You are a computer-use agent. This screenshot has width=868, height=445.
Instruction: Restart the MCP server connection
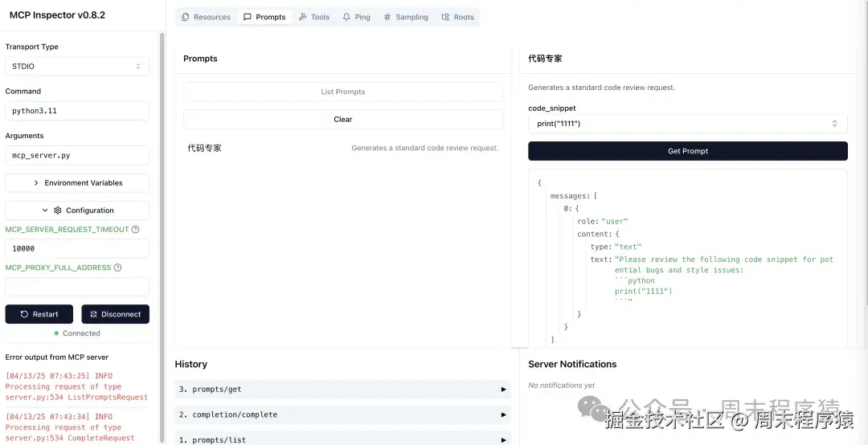click(39, 314)
